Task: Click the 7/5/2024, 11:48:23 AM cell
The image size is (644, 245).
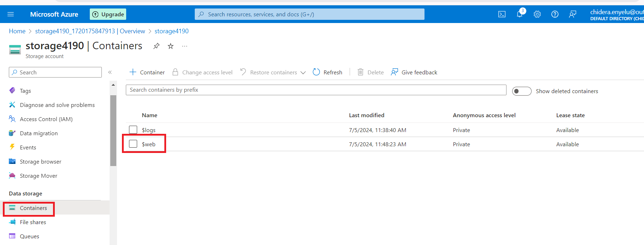Action: click(377, 144)
